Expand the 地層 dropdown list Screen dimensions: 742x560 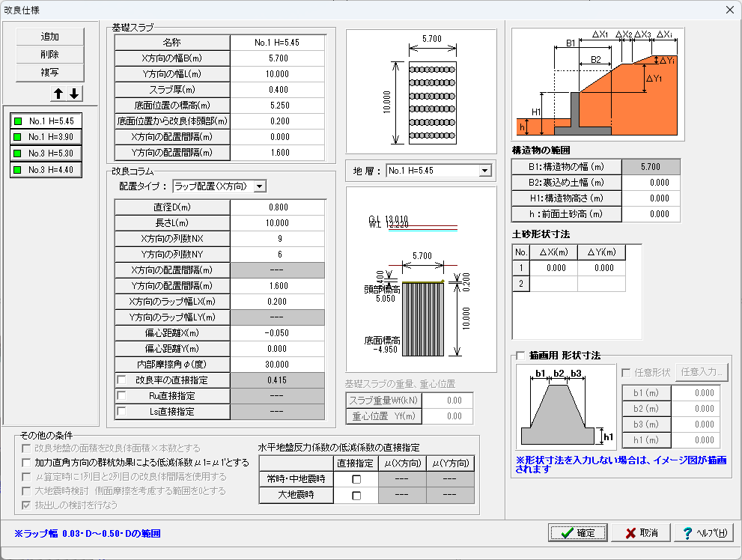(x=484, y=171)
